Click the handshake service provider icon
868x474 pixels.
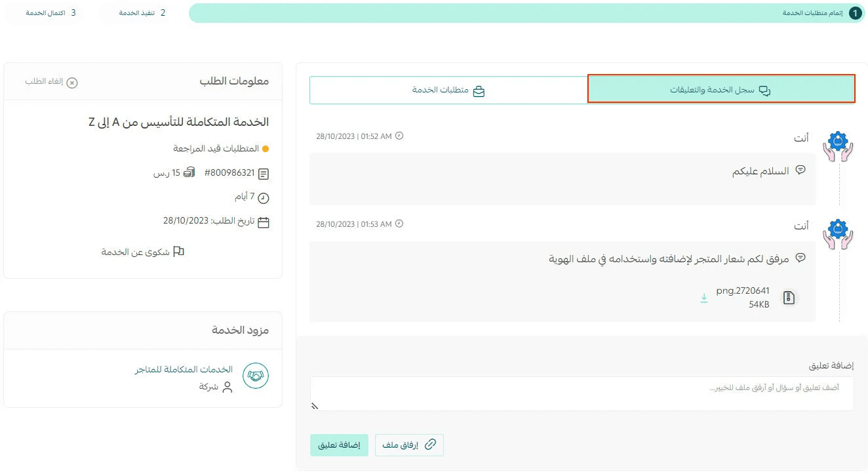pos(256,376)
